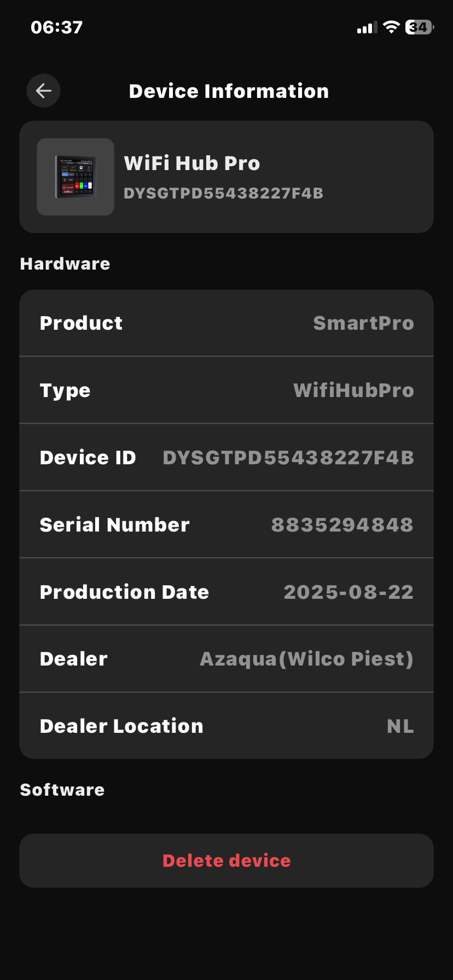Tap the Device ID value in Hardware list
Screen dimensions: 453x980
(288, 458)
